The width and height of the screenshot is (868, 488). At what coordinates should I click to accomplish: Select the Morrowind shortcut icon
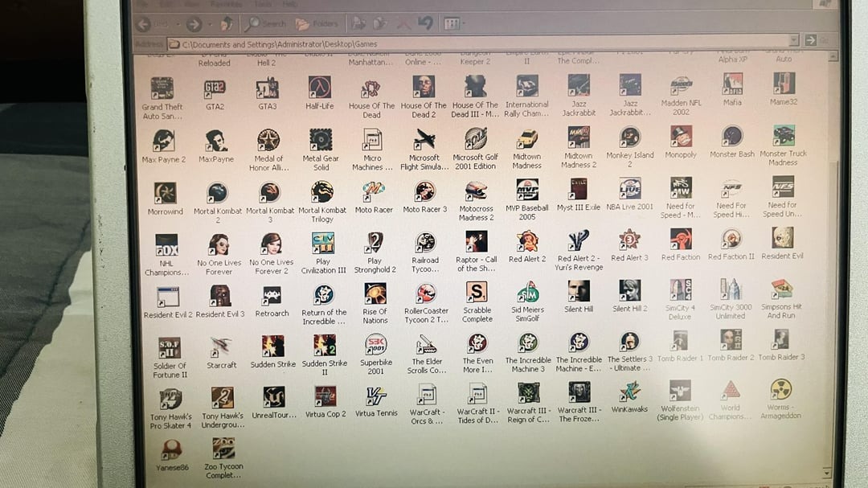pos(165,193)
